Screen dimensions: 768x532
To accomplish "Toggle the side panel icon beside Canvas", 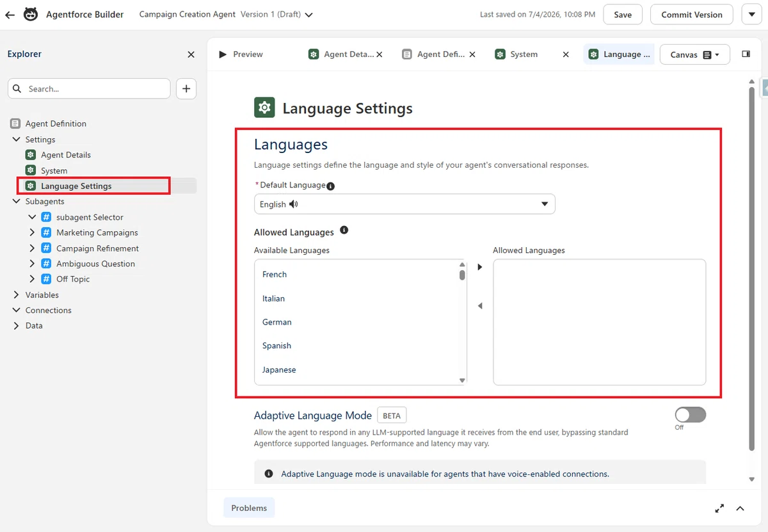I will coord(746,54).
